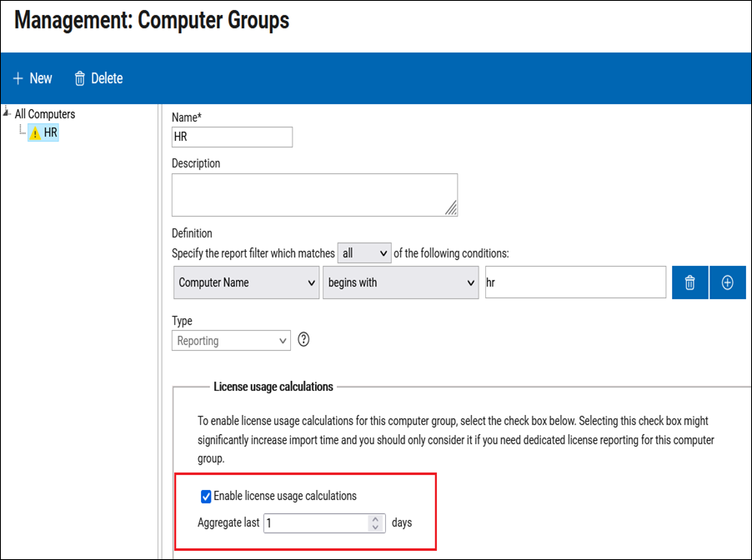Collapse the All Computers tree node
Image resolution: width=752 pixels, height=560 pixels.
click(x=6, y=113)
